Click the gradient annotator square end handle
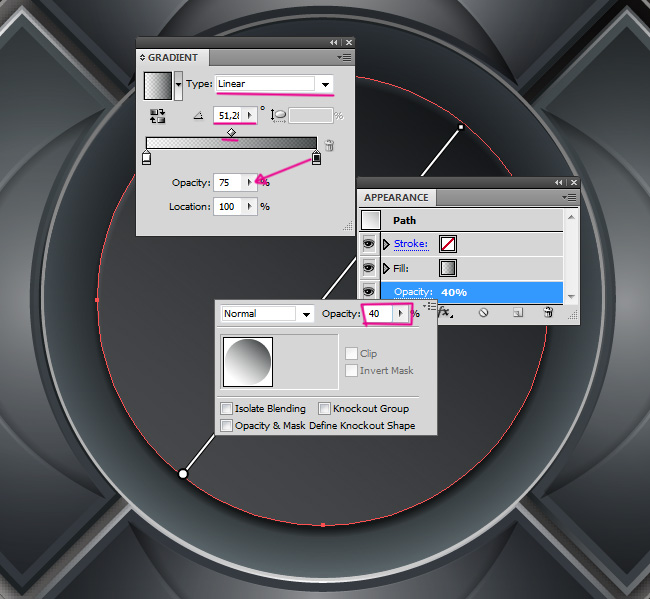650x599 pixels. [x=461, y=127]
